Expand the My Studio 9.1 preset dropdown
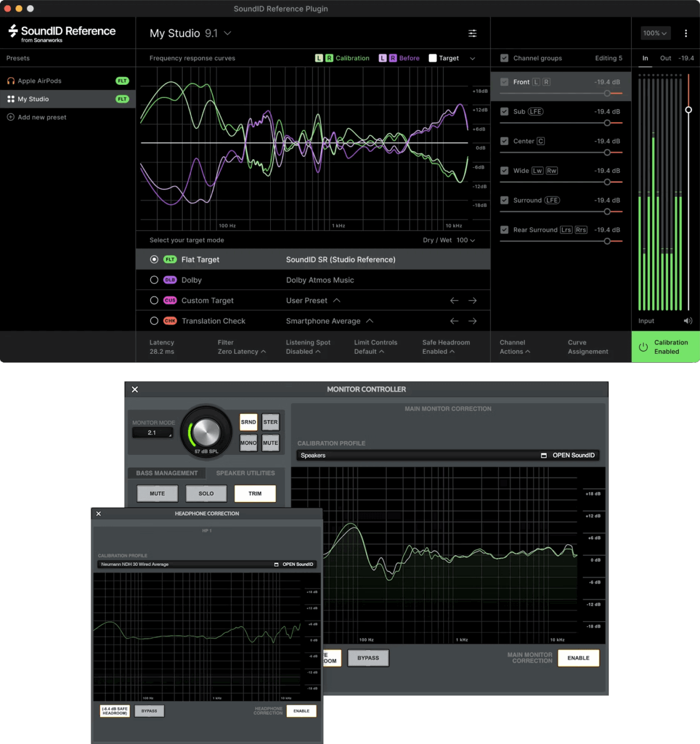This screenshot has height=744, width=700. (x=227, y=33)
